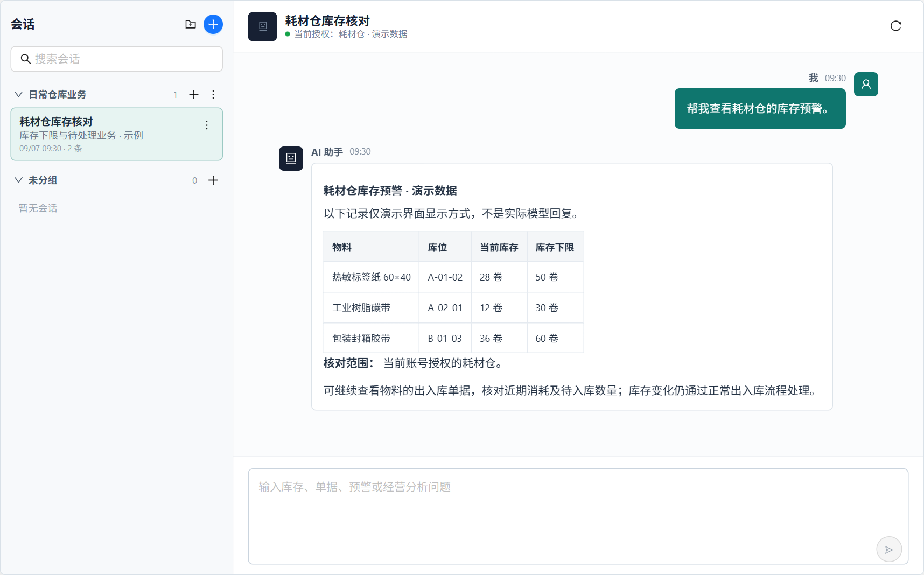
Task: Collapse the 未分组 group chevron
Action: click(x=18, y=180)
